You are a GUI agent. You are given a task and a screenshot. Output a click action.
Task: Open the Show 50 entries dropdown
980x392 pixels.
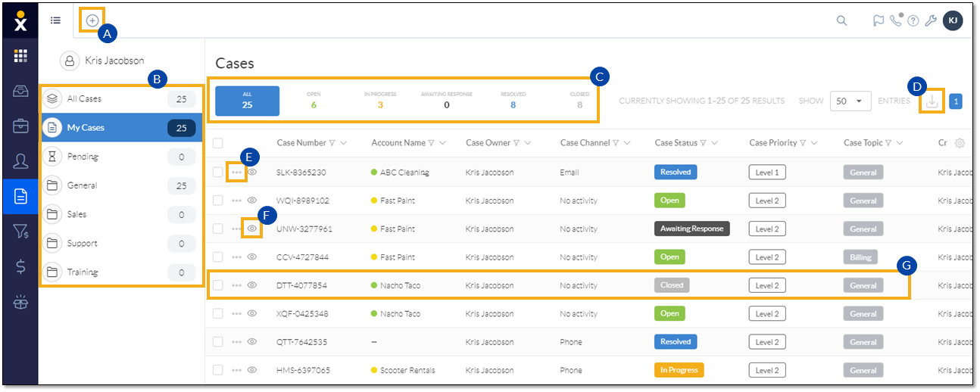click(x=850, y=101)
